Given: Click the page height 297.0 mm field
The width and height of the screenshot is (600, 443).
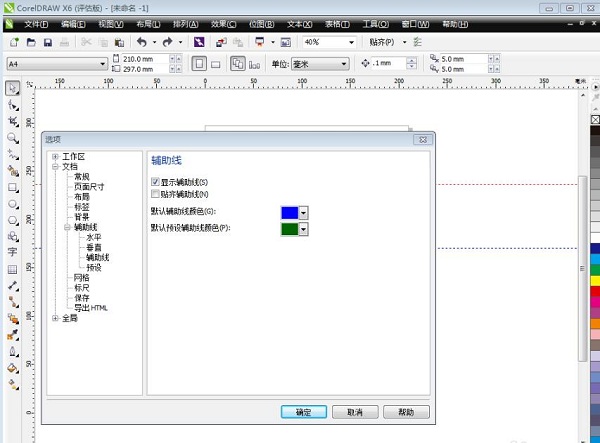Looking at the screenshot, I should coord(145,69).
